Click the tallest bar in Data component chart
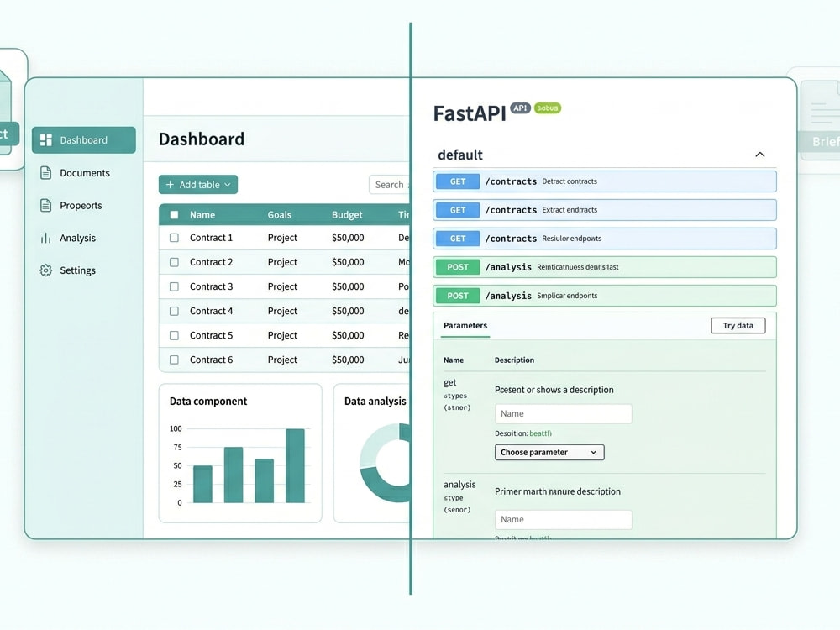840x630 pixels. pyautogui.click(x=295, y=465)
